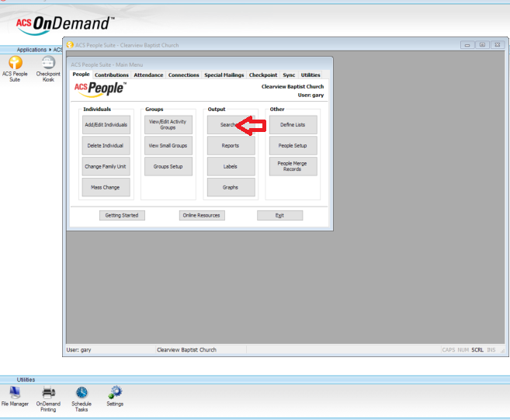
Task: Open the Attendance tab
Action: [x=148, y=75]
